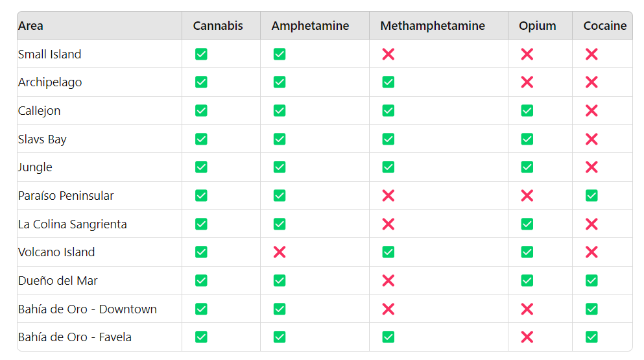Click Archipelago's Methamphetamine green checkmark
The height and width of the screenshot is (360, 644).
(x=388, y=82)
